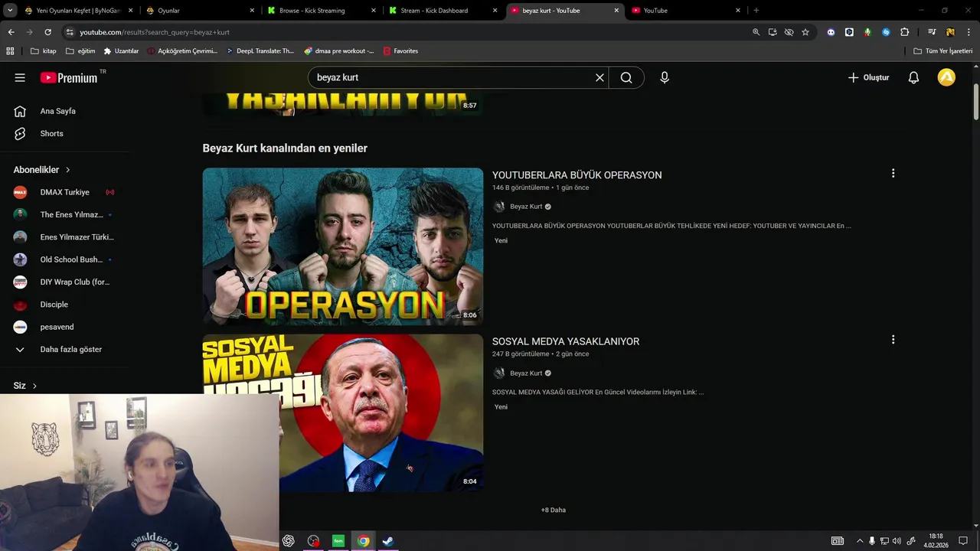Open the Uzantılar bookmark
The width and height of the screenshot is (980, 551).
[x=121, y=51]
